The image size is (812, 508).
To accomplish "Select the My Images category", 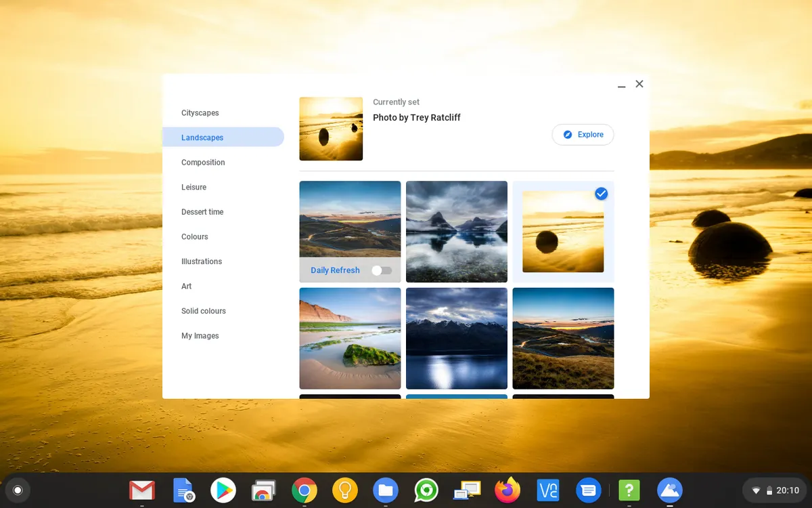I will point(200,335).
